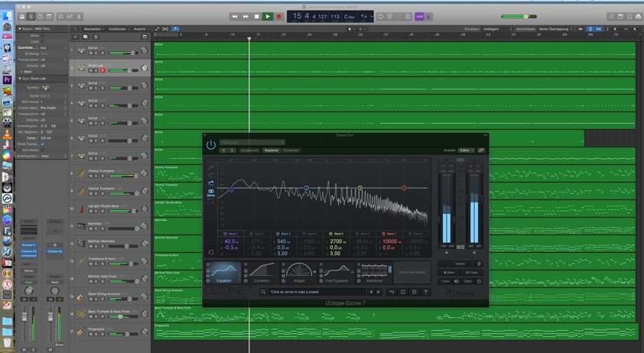Click the fast forward transport button

(x=246, y=16)
